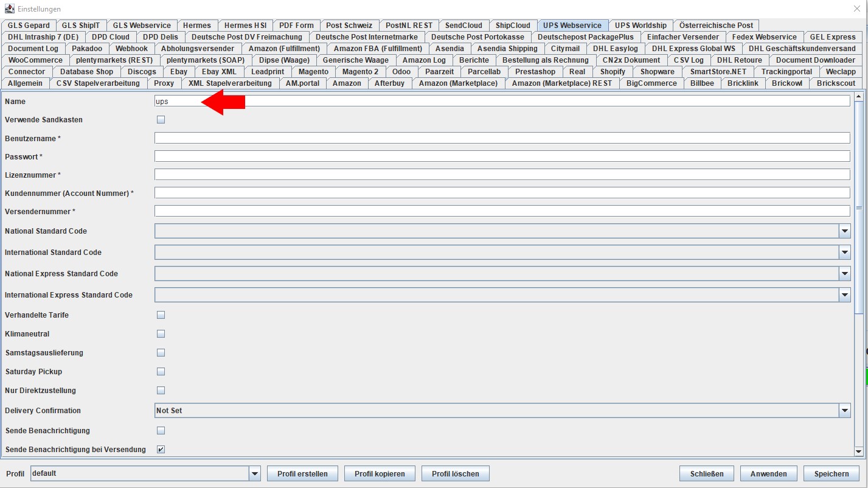868x488 pixels.
Task: Toggle the Klimaneutral checkbox
Action: (x=161, y=333)
